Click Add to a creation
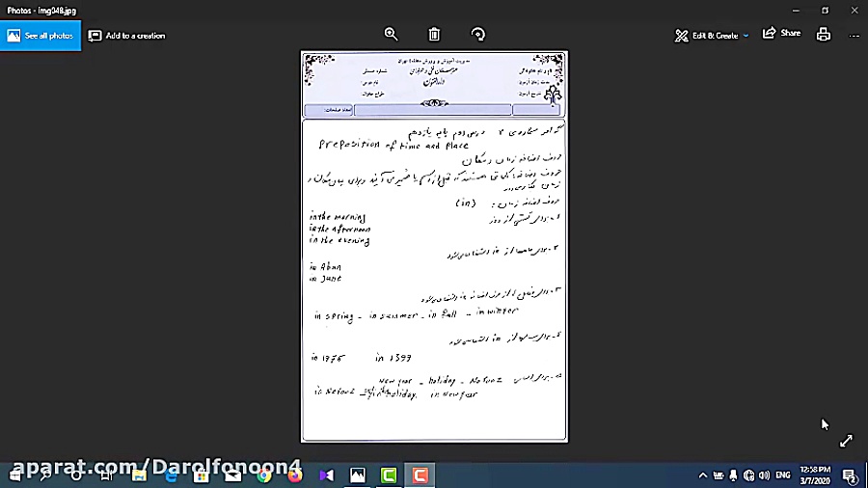The height and width of the screenshot is (488, 868). (126, 36)
